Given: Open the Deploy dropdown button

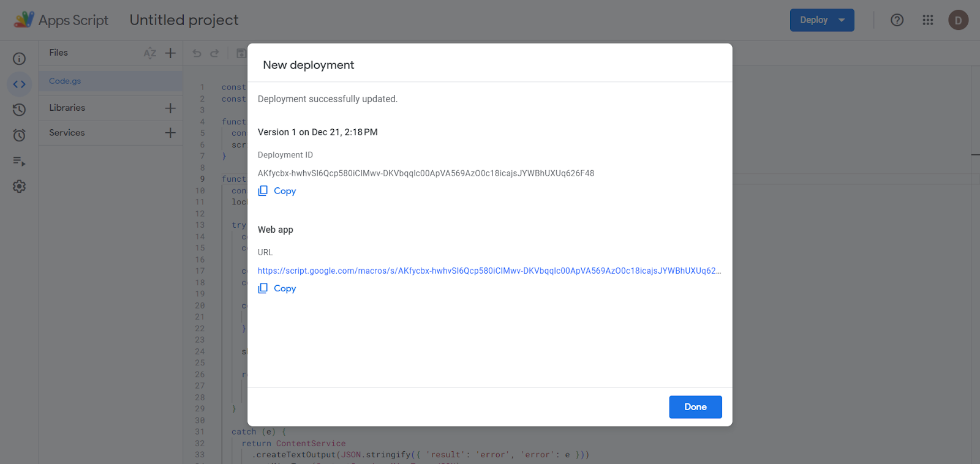Looking at the screenshot, I should (822, 20).
